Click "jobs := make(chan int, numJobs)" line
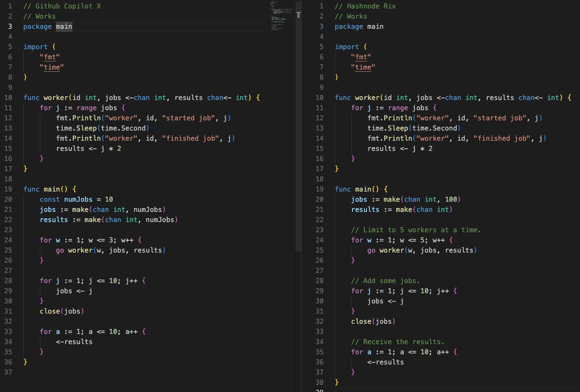Viewport: 580px width, 392px height. 103,209
